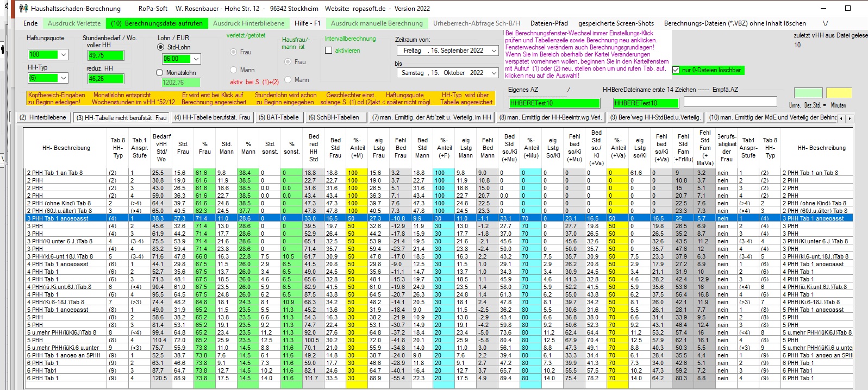Open (10) Berechnungsdatei aufrufen menu
The width and height of the screenshot is (868, 390).
click(x=157, y=23)
